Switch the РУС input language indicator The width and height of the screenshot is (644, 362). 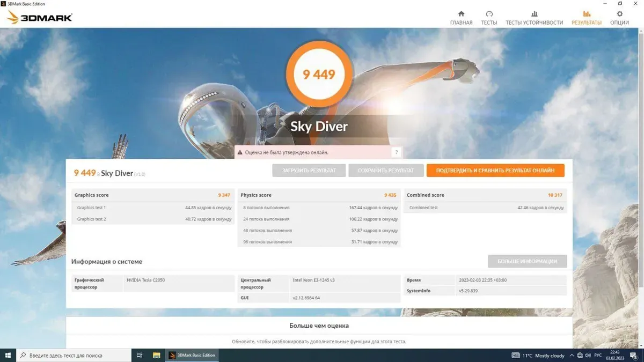tap(597, 355)
